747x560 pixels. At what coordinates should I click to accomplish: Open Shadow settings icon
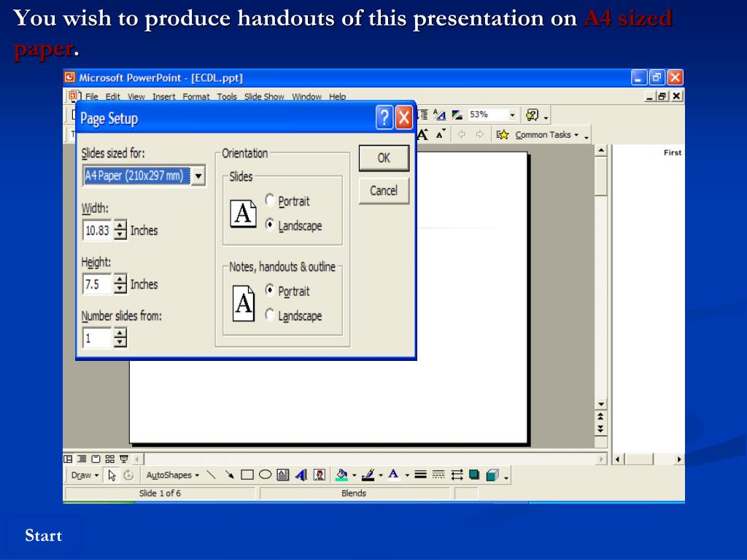[x=474, y=475]
